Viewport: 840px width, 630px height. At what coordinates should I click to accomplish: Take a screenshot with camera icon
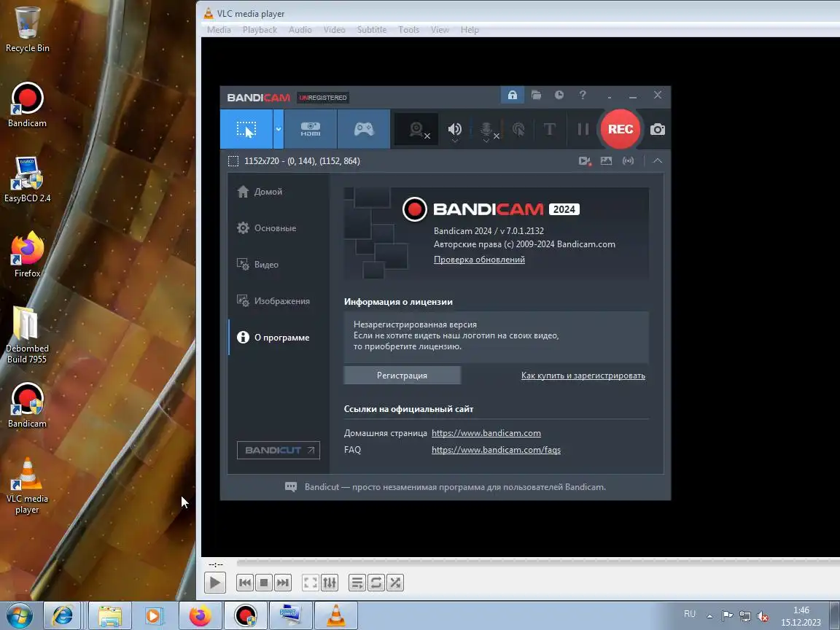coord(657,129)
